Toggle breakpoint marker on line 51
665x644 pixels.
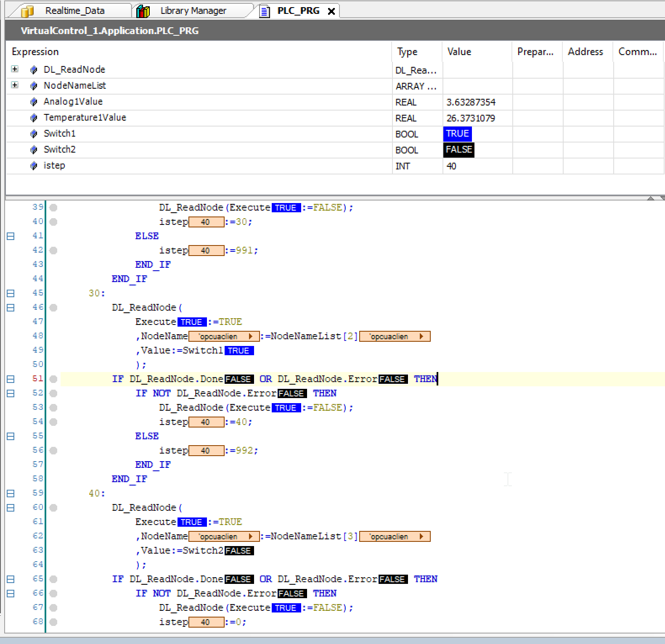(53, 379)
